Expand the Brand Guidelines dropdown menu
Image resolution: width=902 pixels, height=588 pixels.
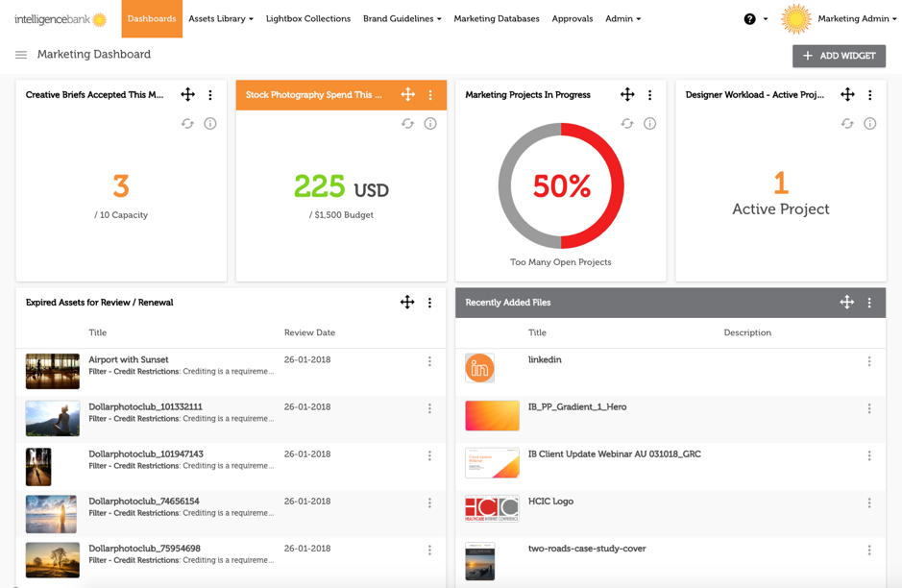[402, 18]
